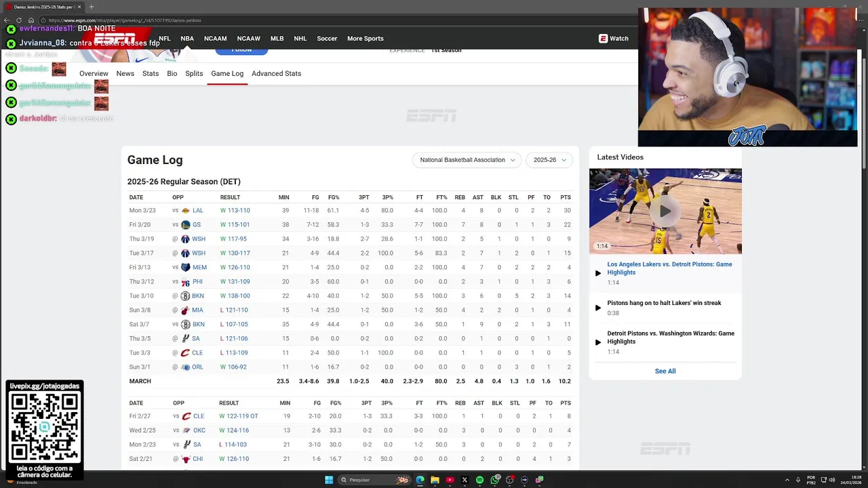Open the MLB menu
Screen dimensions: 868x488
[x=277, y=39]
